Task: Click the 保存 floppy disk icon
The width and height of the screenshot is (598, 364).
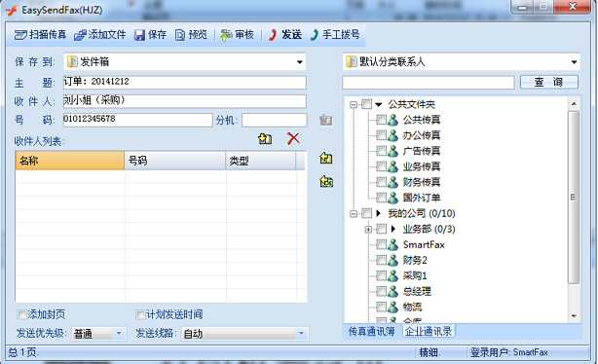Action: coord(139,35)
